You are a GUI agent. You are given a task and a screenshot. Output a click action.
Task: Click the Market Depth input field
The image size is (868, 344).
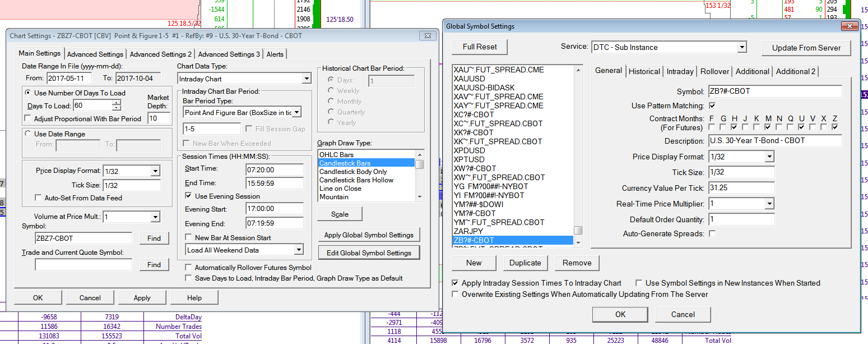[159, 118]
